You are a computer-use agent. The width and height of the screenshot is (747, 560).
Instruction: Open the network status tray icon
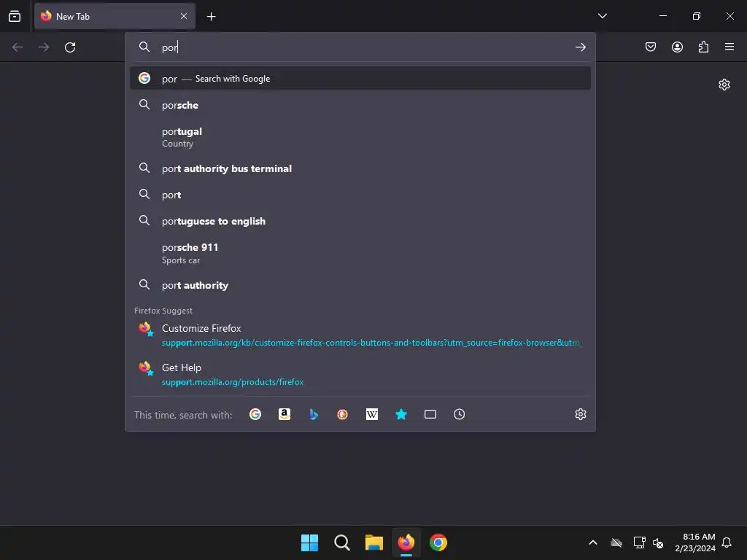tap(639, 542)
